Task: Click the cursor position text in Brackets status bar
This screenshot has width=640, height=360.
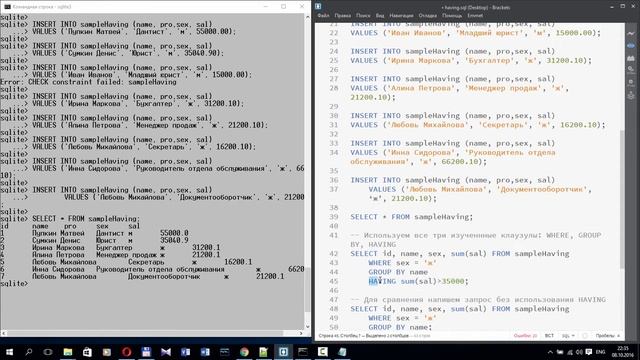Action: (x=363, y=336)
